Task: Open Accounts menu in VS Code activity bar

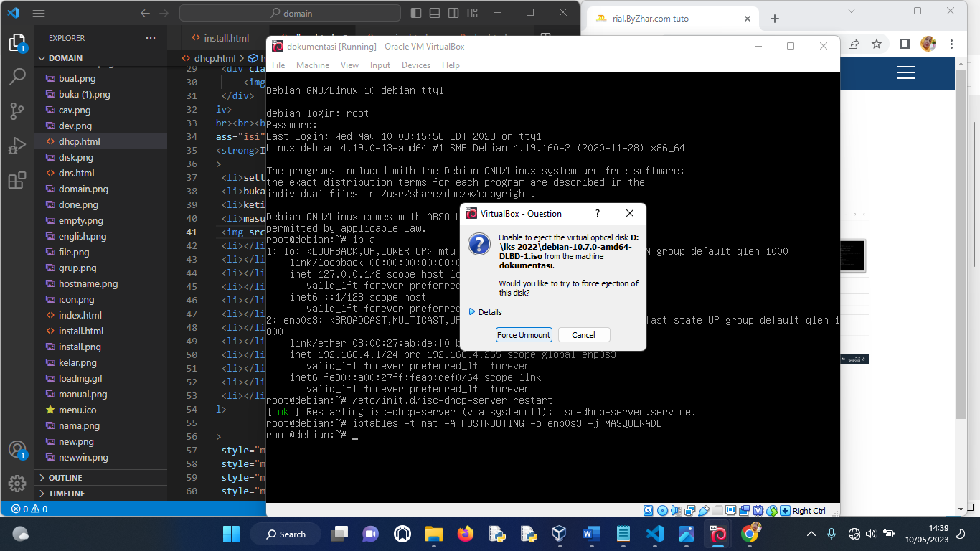Action: point(17,450)
